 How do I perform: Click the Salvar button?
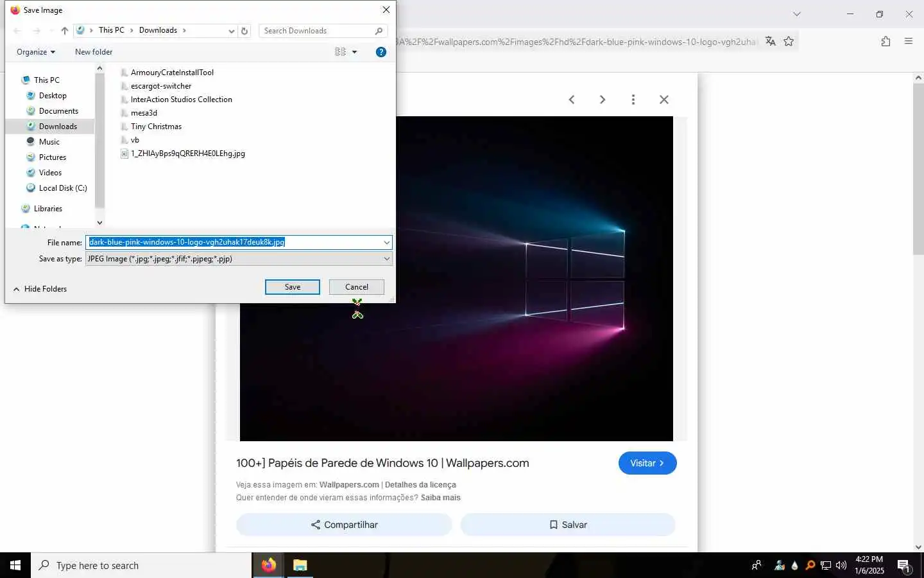(x=568, y=525)
